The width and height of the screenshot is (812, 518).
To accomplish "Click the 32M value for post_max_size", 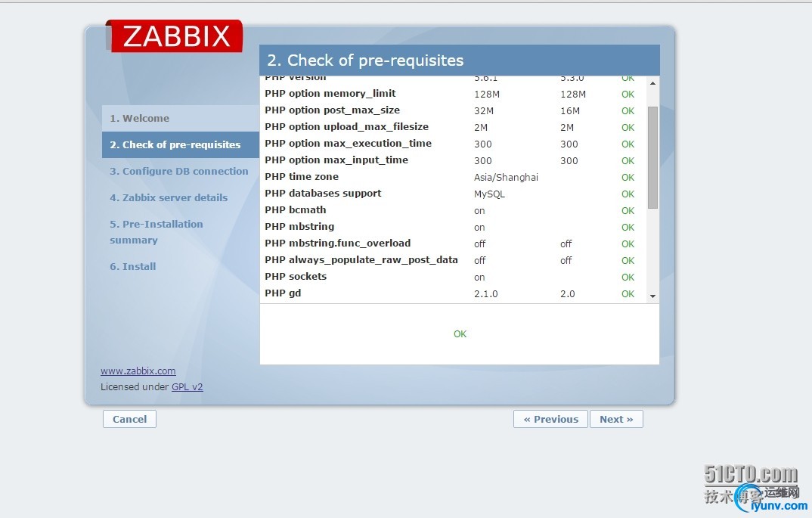I will pyautogui.click(x=484, y=111).
